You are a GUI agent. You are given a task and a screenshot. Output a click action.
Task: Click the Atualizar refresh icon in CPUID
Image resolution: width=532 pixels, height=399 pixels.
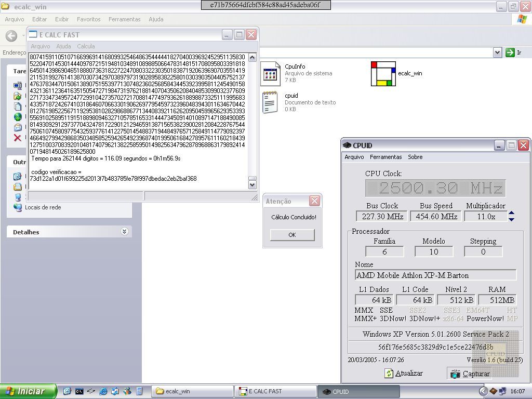[x=389, y=373]
